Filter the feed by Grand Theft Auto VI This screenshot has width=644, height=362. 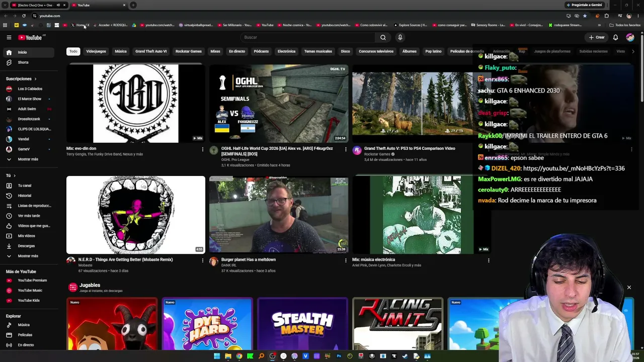[x=151, y=51]
